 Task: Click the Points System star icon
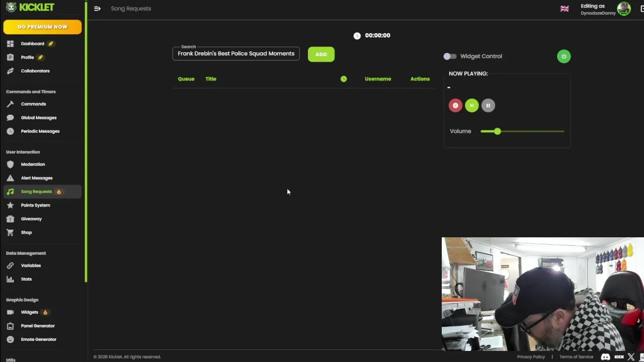[10, 205]
